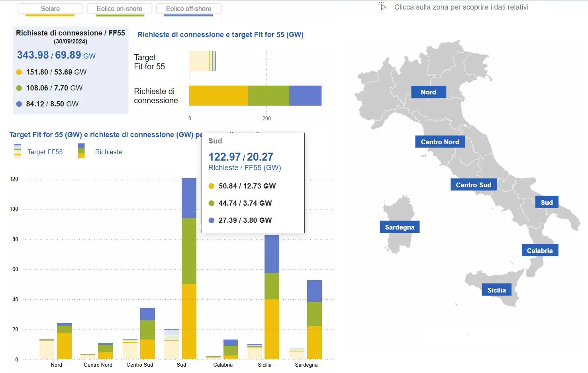
Task: Click the 343.98 total requests value
Action: (33, 55)
